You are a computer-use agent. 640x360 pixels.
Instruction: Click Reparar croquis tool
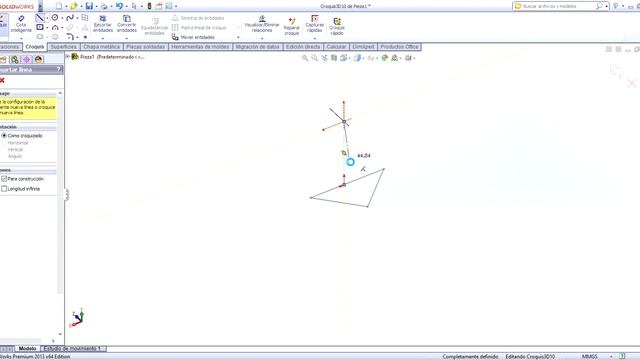(292, 26)
